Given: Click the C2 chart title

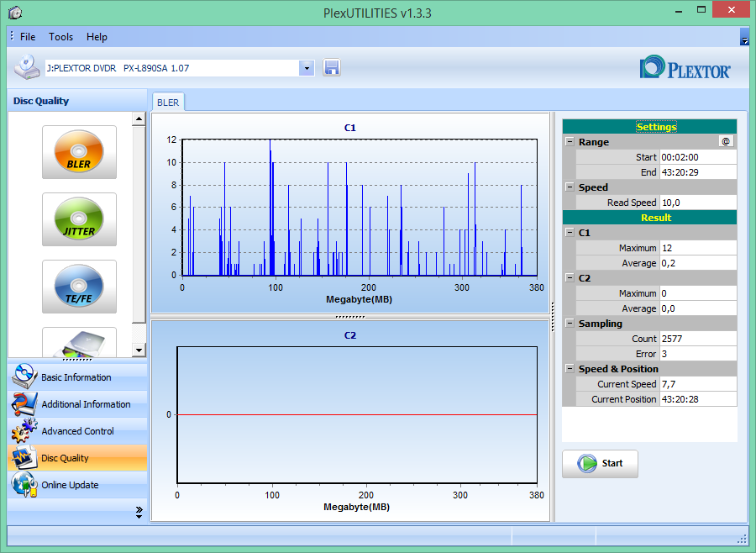Looking at the screenshot, I should coord(350,335).
